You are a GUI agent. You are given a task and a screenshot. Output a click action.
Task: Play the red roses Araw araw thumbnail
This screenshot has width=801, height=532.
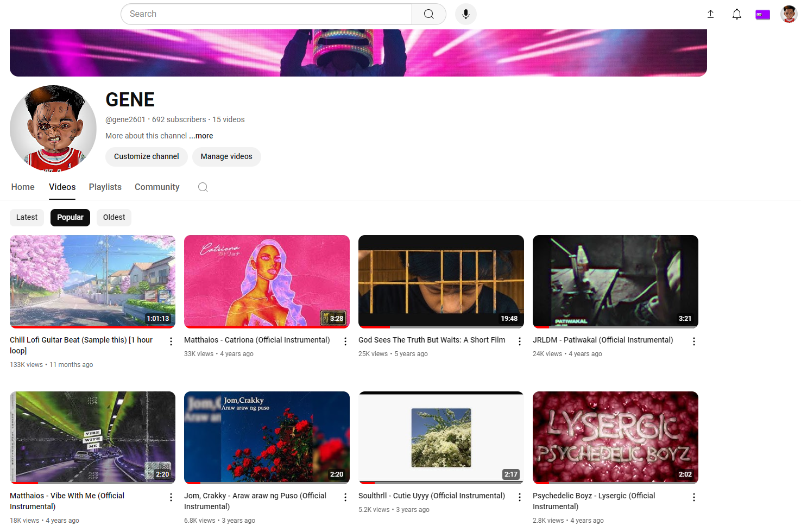click(267, 438)
